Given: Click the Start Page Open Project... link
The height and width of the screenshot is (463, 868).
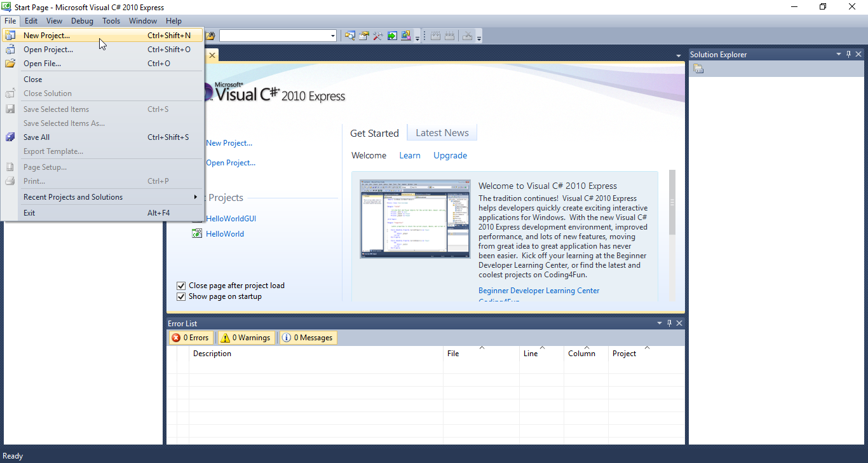Looking at the screenshot, I should 231,163.
